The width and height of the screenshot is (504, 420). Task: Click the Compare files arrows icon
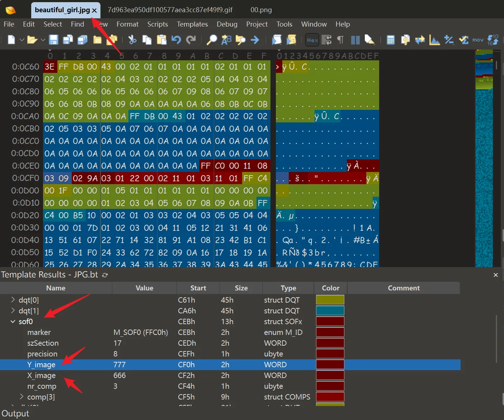pyautogui.click(x=420, y=39)
